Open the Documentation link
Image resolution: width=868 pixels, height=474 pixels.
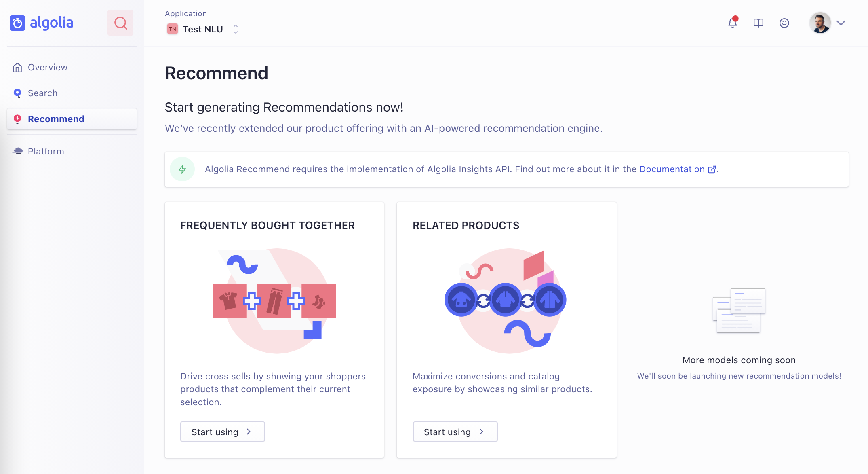(671, 169)
